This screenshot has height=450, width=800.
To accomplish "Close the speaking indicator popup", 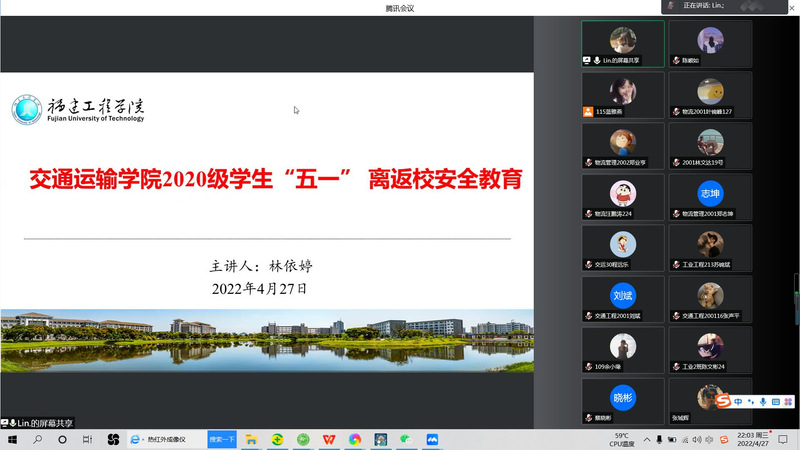I will (x=792, y=8).
